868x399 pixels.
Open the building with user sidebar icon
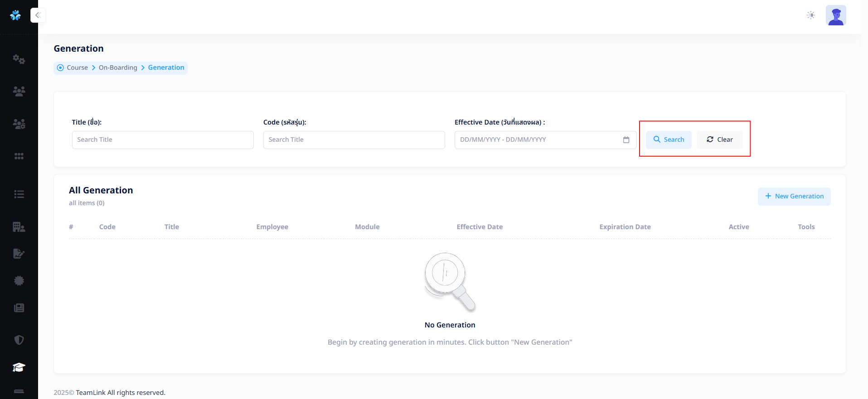coord(19,227)
